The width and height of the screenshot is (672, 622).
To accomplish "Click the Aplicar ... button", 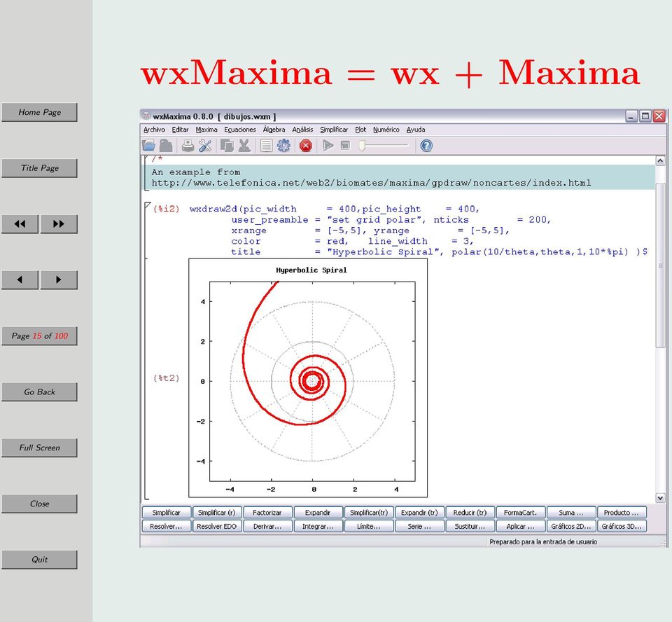I will click(x=520, y=526).
